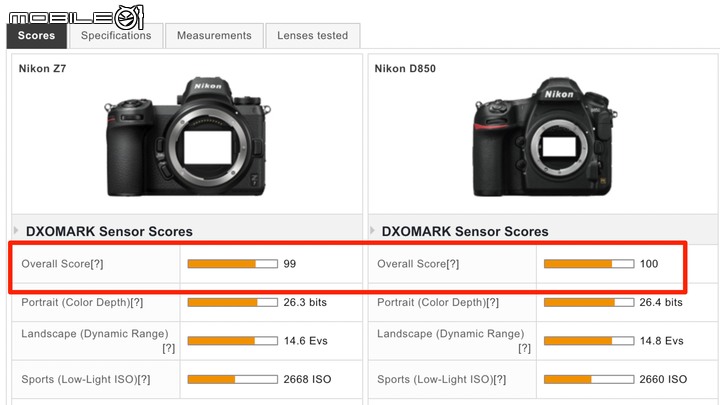Click the Nikon D850 title

(x=405, y=69)
